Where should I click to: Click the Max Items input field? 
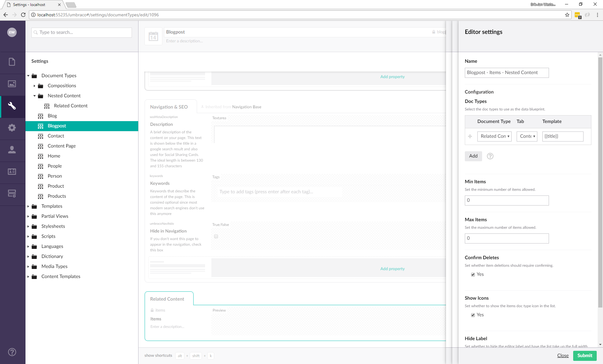(507, 238)
